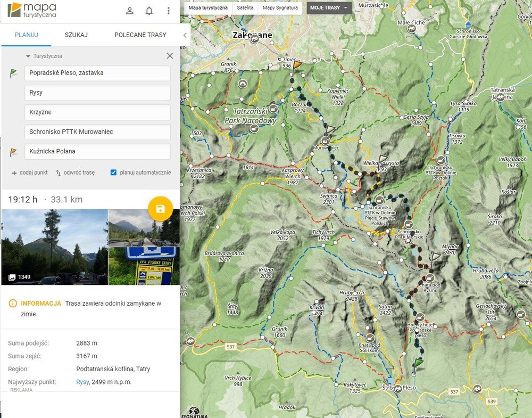Open the MOJE TRASY dropdown
Screen dimensions: 532x418
point(329,8)
